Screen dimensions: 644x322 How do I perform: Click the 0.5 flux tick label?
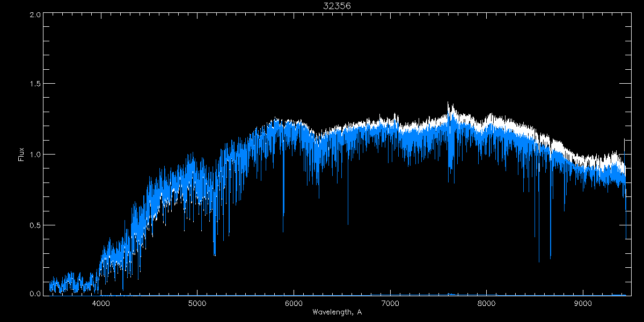click(x=35, y=225)
